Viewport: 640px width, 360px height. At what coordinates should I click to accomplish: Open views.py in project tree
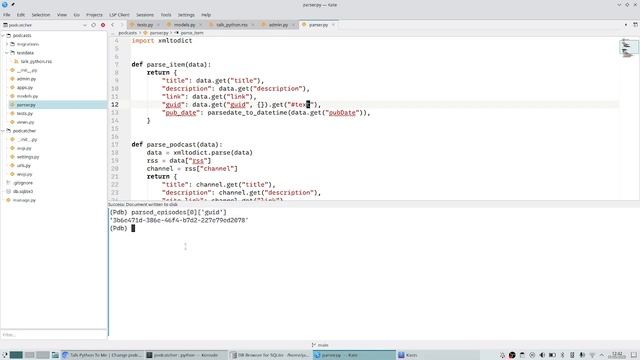pos(25,122)
